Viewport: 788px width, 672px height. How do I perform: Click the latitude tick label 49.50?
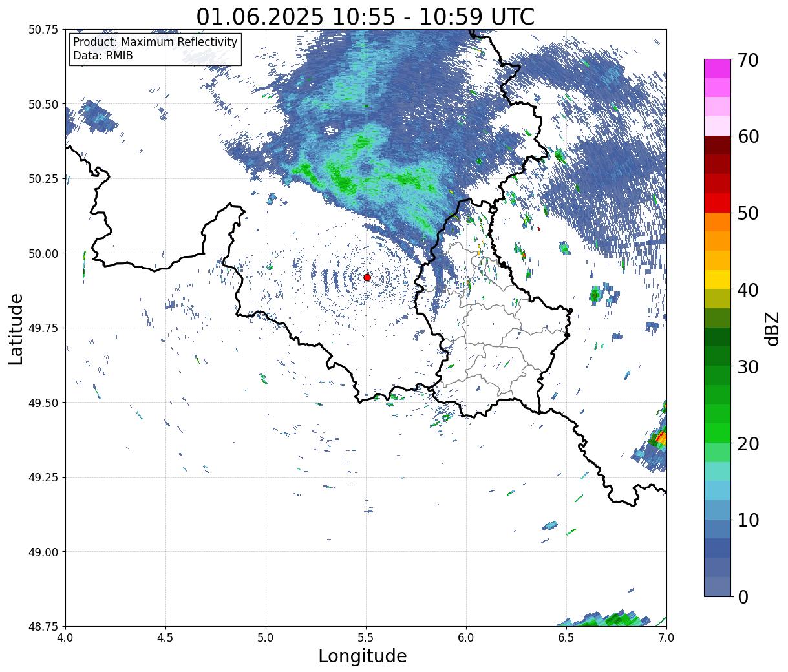(43, 403)
